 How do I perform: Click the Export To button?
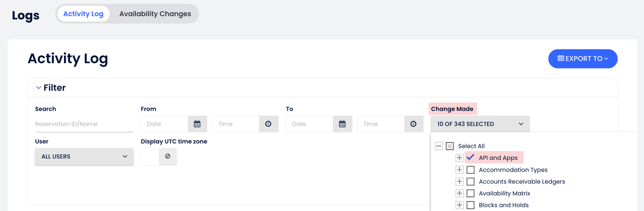pyautogui.click(x=582, y=59)
